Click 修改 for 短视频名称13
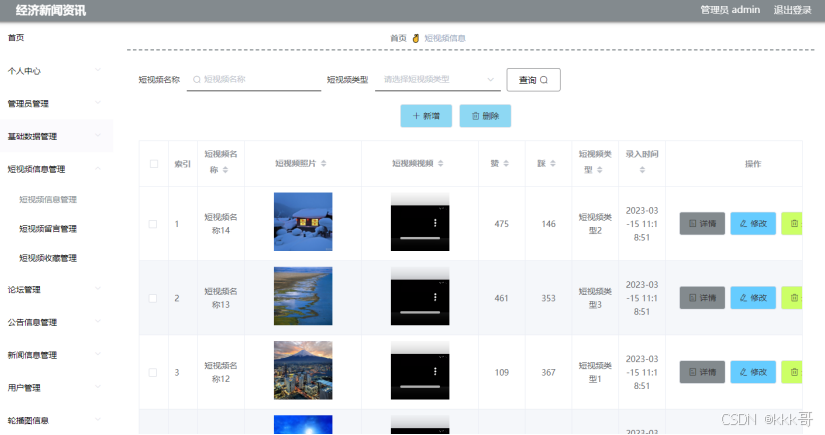The width and height of the screenshot is (825, 435). 753,298
